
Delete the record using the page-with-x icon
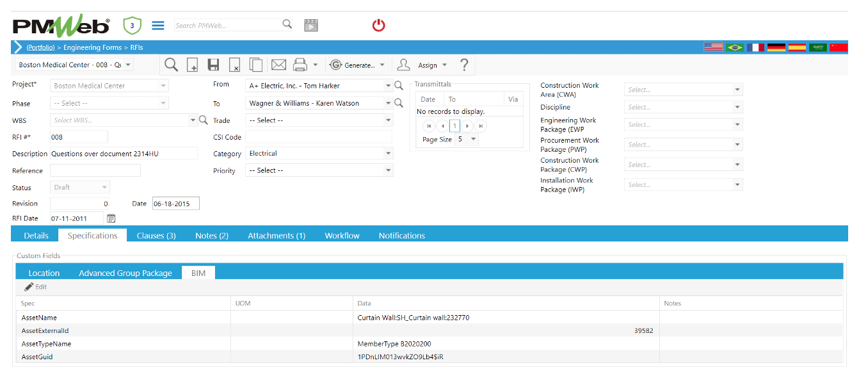point(234,64)
